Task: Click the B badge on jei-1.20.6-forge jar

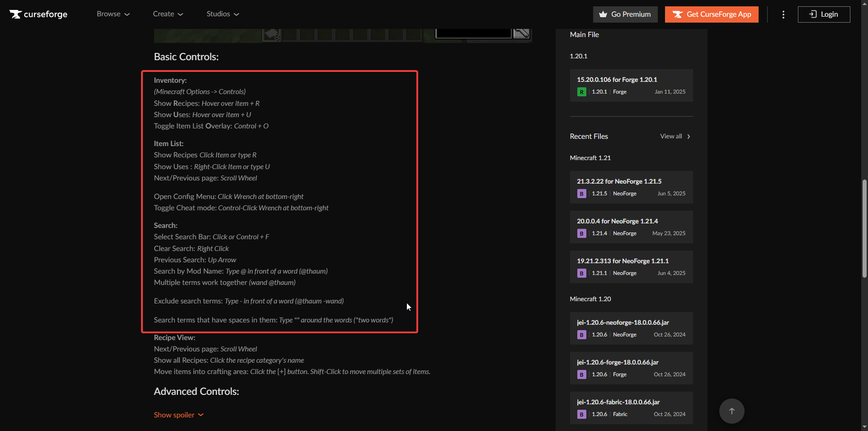Action: point(581,374)
